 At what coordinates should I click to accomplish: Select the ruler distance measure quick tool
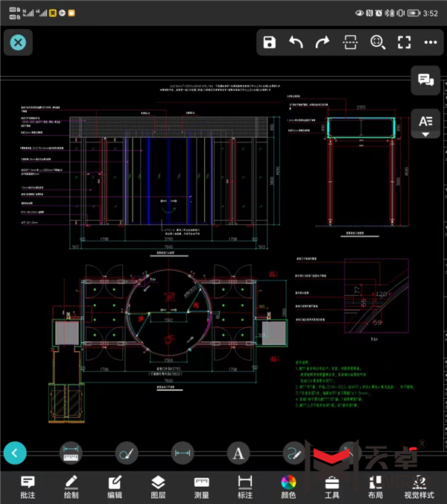click(72, 452)
